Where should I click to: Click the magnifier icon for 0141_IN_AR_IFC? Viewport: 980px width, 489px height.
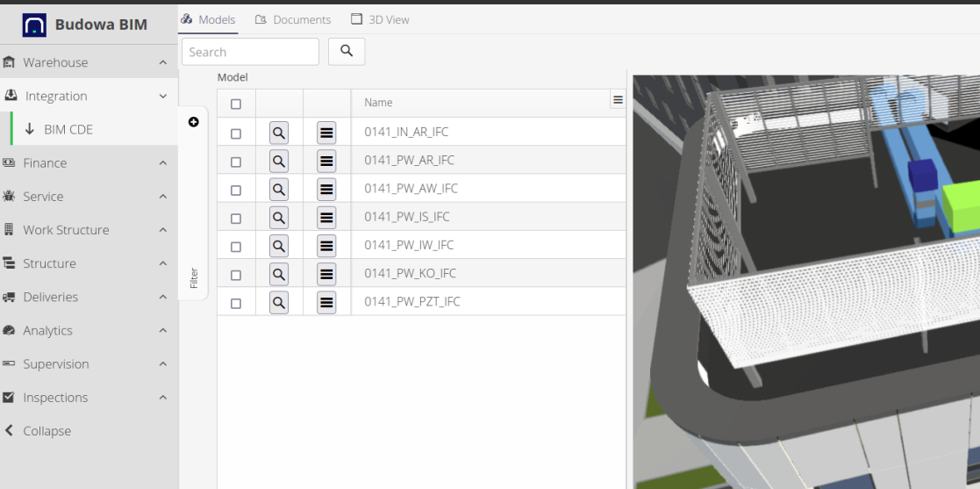pyautogui.click(x=279, y=133)
